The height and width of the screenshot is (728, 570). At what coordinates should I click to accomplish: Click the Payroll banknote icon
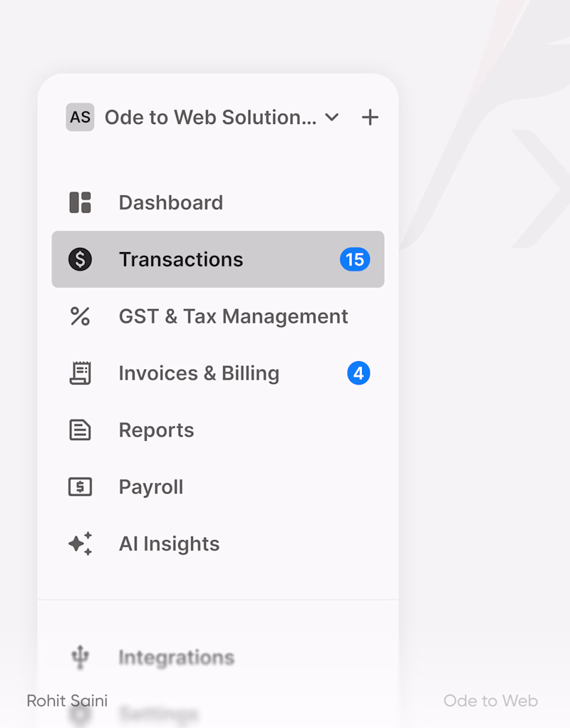coord(80,487)
